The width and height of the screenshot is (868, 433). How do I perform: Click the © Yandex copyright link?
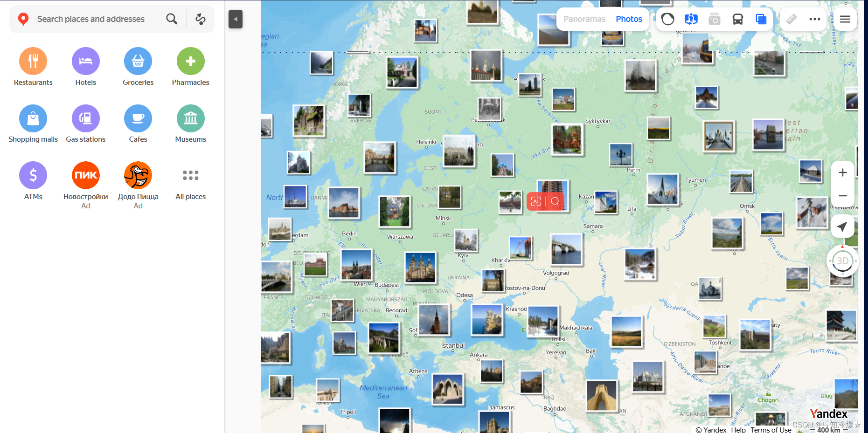711,430
